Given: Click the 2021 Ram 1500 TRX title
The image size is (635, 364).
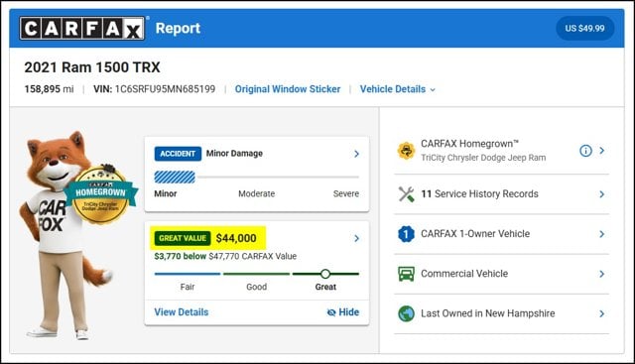Looking at the screenshot, I should (92, 67).
